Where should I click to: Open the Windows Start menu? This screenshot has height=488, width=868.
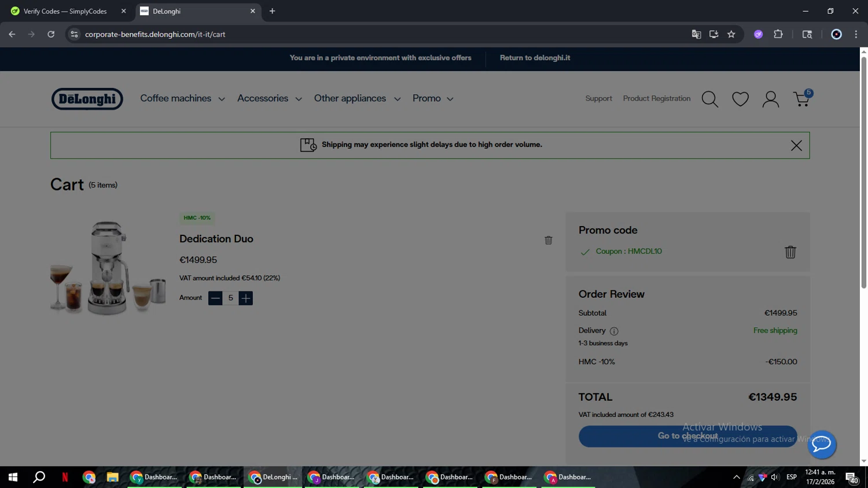pyautogui.click(x=13, y=477)
